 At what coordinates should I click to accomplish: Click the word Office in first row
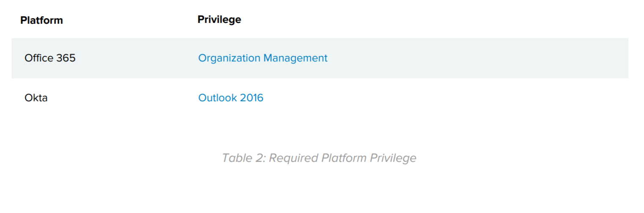click(39, 58)
